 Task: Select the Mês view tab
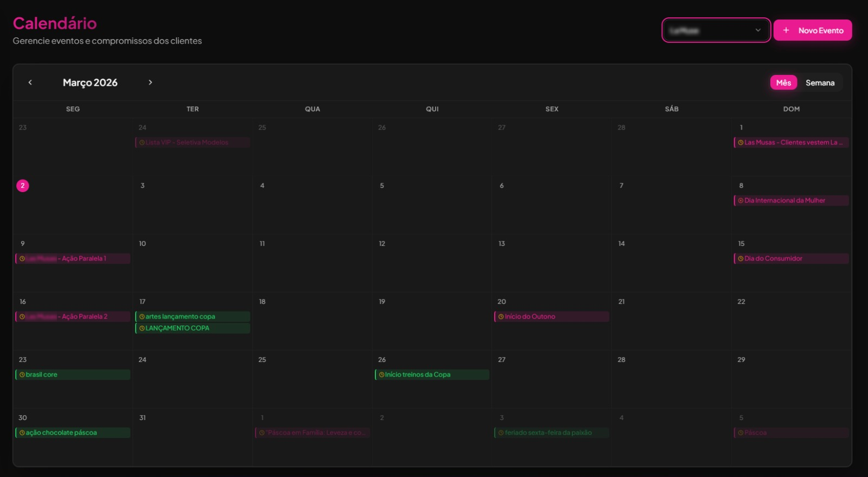pyautogui.click(x=783, y=82)
